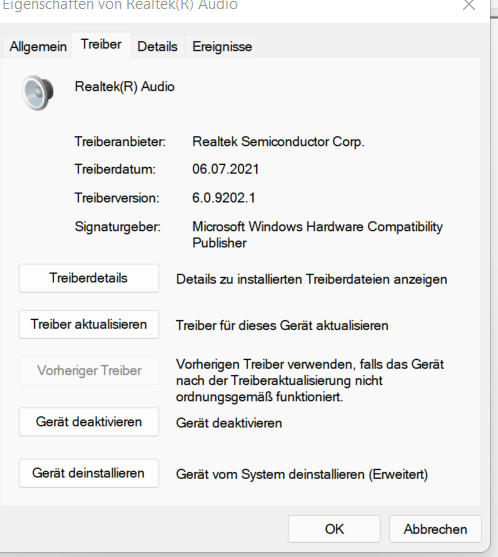The image size is (498, 557).
Task: Confirm the dialog with OK
Action: pos(334,529)
